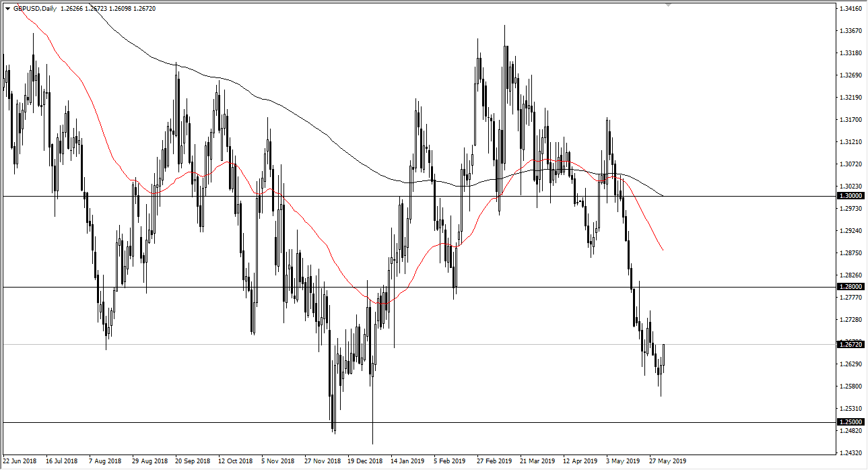This screenshot has height=470, width=868.
Task: Select the current price tag 1.26720
Action: 851,343
